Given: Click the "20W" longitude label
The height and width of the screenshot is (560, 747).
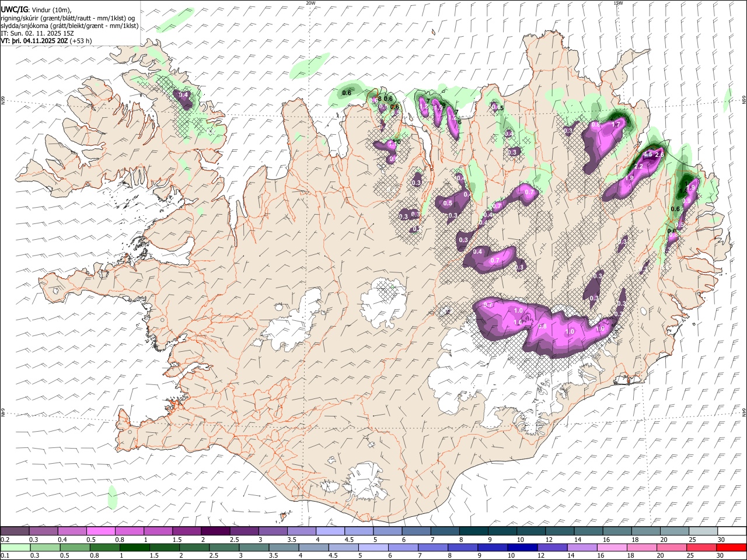Looking at the screenshot, I should point(310,3).
